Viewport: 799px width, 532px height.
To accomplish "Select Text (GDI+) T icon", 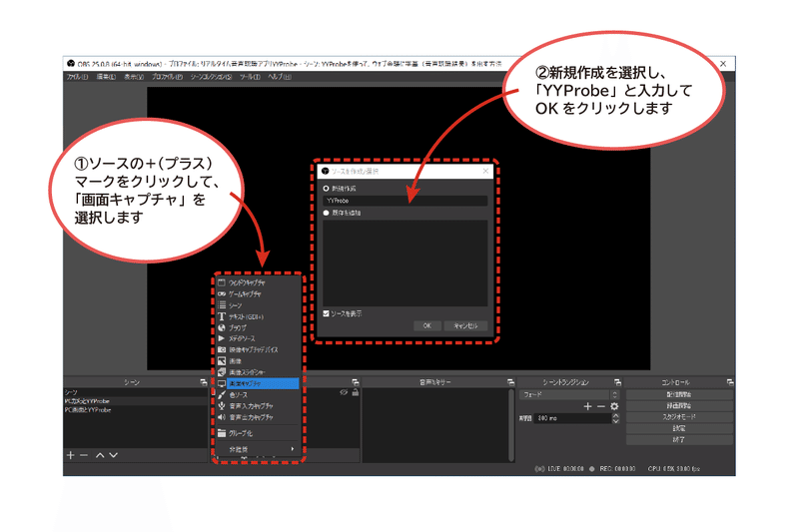I will [x=222, y=316].
